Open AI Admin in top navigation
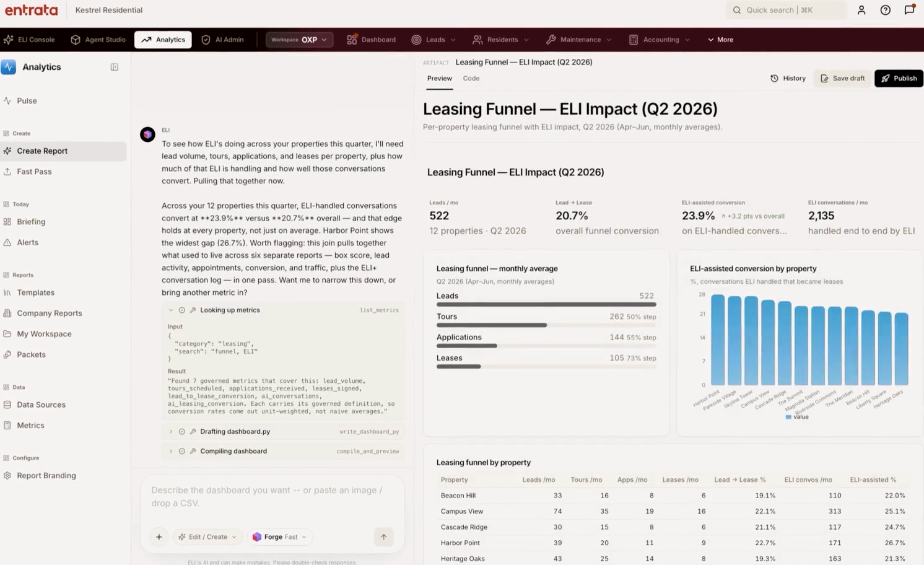The width and height of the screenshot is (924, 565). (222, 40)
